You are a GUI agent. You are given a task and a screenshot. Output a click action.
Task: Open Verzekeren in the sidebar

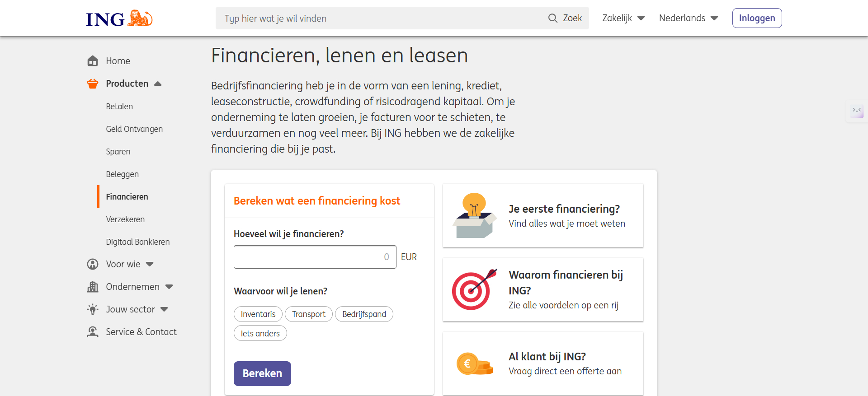pyautogui.click(x=125, y=219)
